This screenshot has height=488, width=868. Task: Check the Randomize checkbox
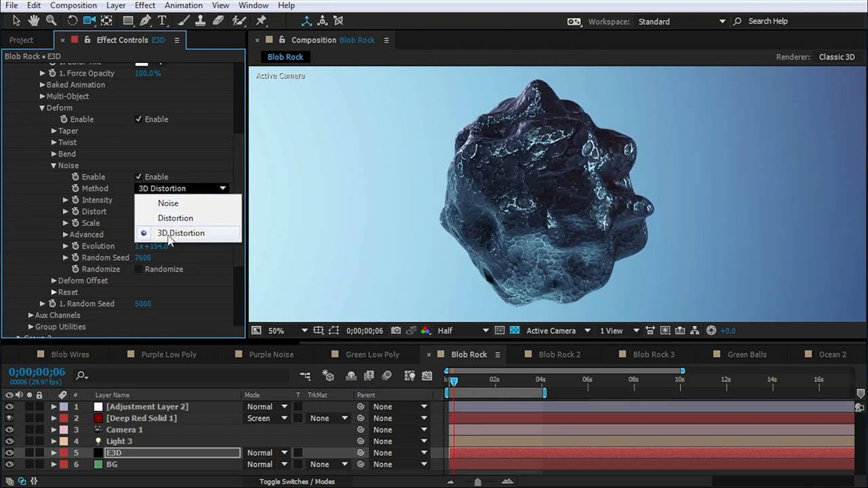[139, 269]
